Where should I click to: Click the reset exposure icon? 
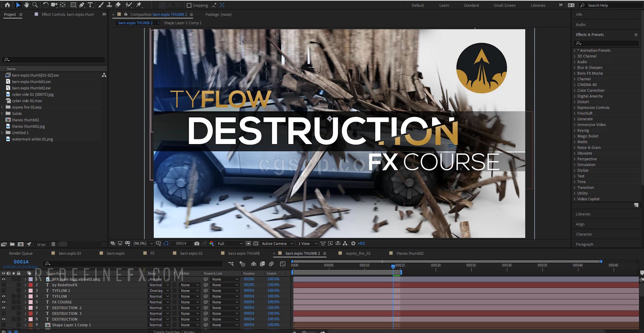353,244
